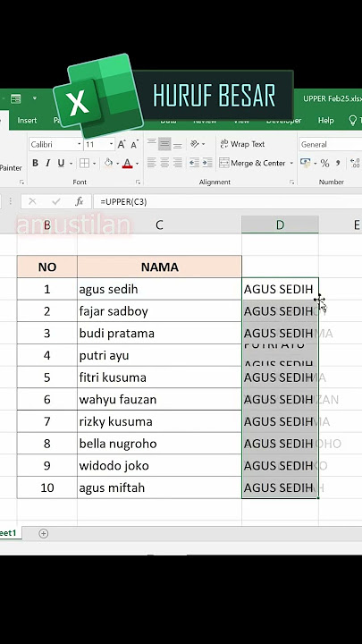Screen dimensions: 362x644
Task: Click the Orientation text-angle icon
Action: point(195,144)
